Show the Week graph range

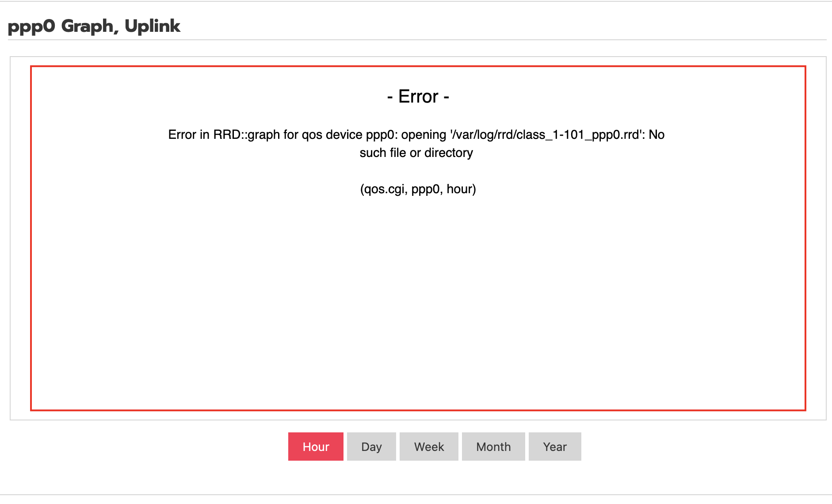(429, 447)
